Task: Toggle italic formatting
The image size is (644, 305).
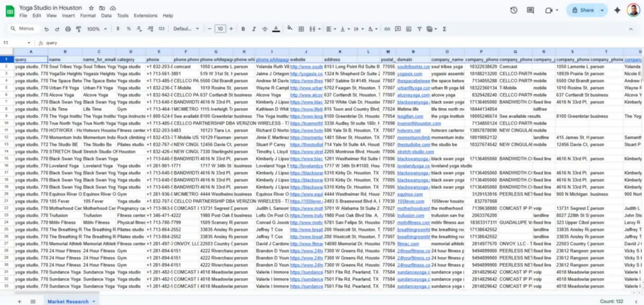Action: tap(254, 29)
